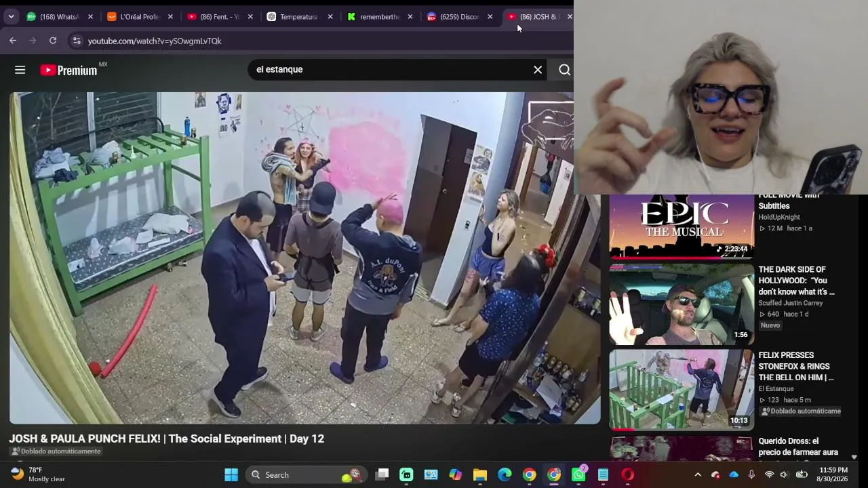Click the microphone tray icon

751,474
